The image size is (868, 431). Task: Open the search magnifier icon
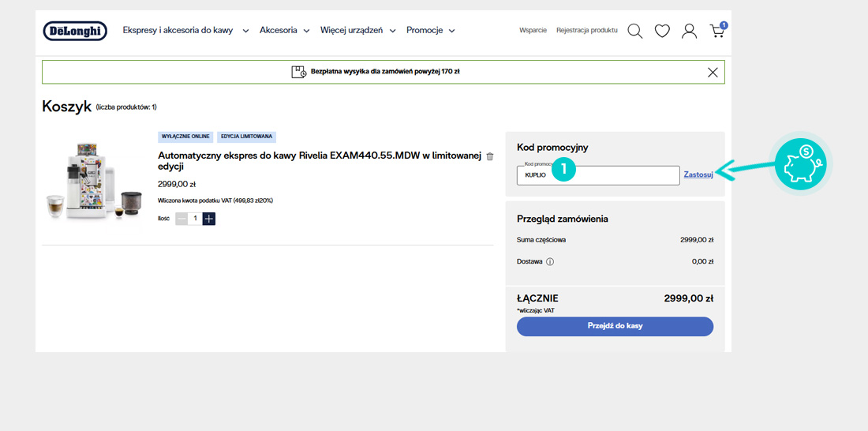[634, 31]
